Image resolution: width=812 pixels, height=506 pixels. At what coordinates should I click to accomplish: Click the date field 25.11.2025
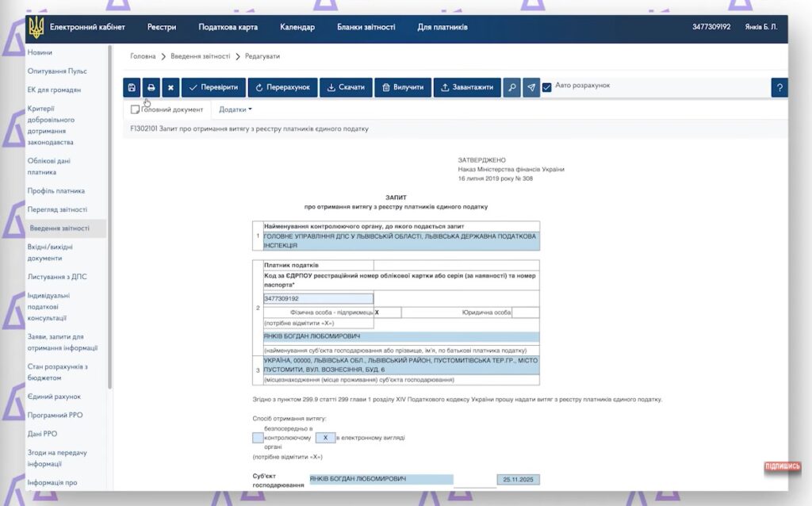pyautogui.click(x=518, y=480)
